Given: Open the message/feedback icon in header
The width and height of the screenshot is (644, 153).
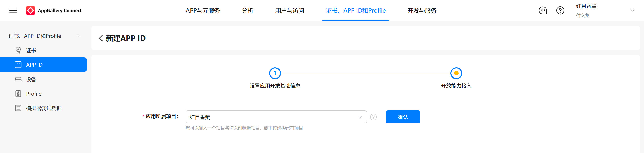Looking at the screenshot, I should click(x=543, y=10).
